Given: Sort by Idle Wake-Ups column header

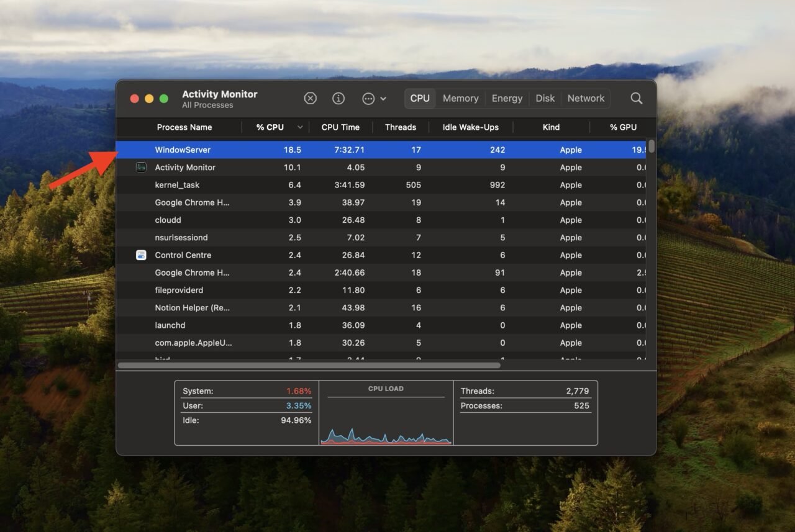Looking at the screenshot, I should (471, 127).
